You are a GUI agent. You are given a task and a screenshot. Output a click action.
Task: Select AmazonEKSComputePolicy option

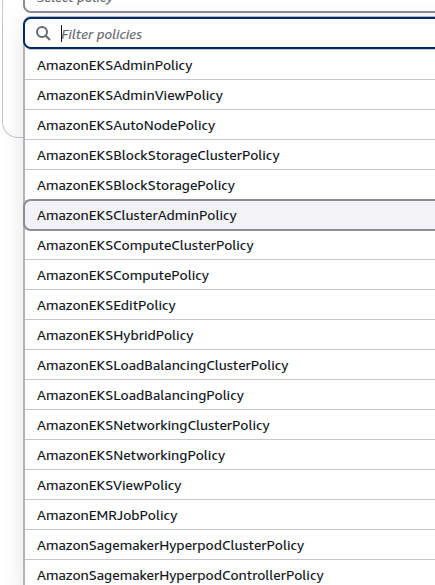point(230,275)
